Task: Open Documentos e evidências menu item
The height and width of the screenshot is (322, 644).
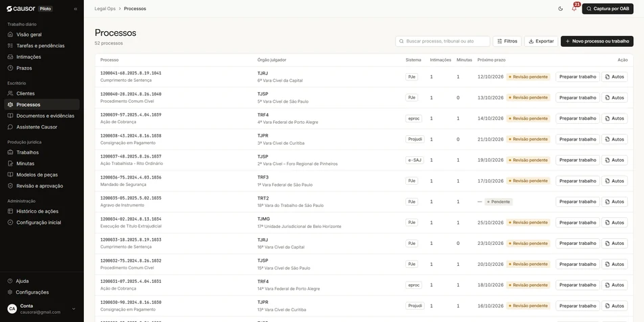Action: click(x=41, y=116)
